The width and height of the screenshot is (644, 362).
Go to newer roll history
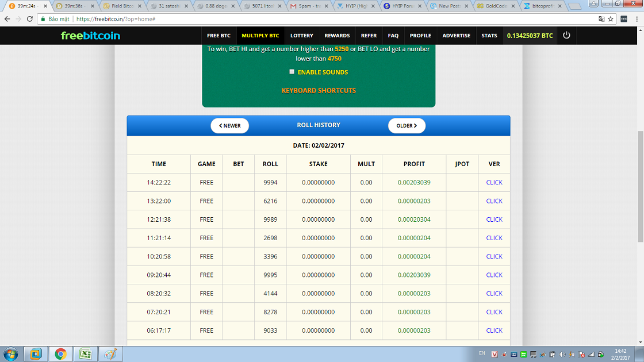point(230,126)
